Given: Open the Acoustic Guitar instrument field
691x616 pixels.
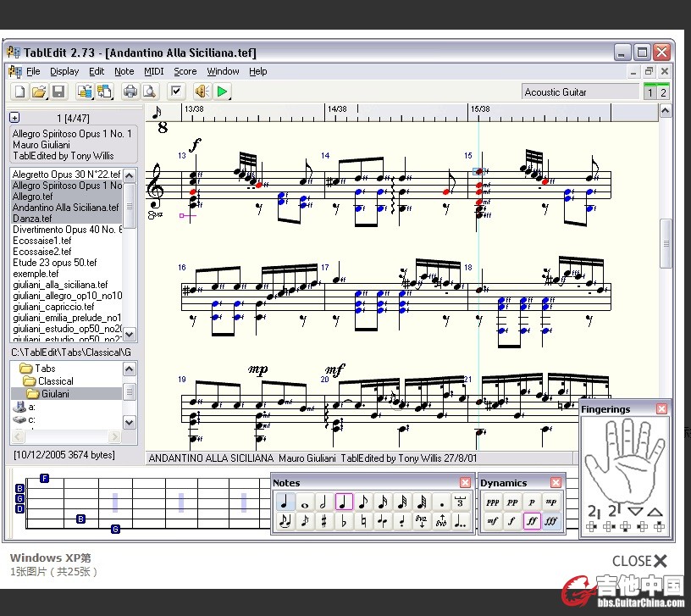Looking at the screenshot, I should click(580, 92).
